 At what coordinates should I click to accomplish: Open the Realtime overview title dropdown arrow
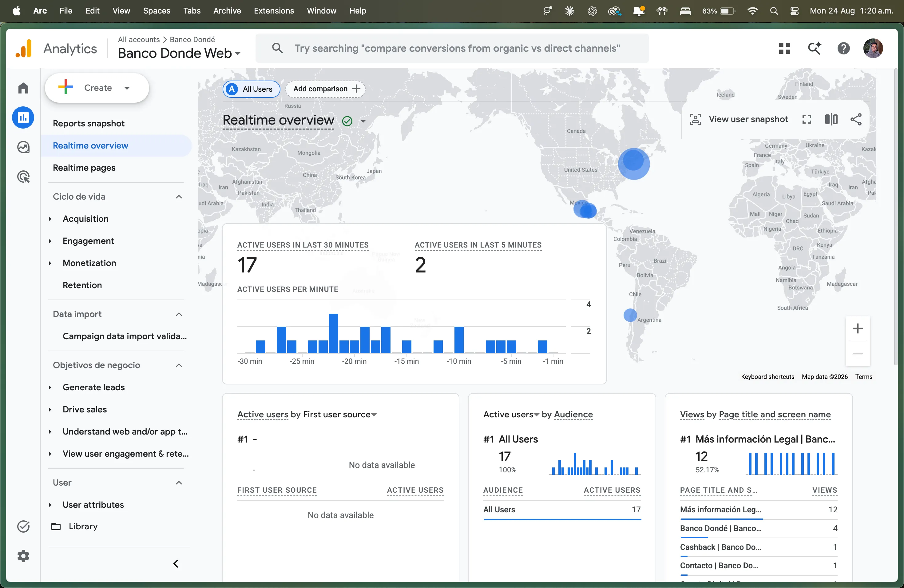point(363,121)
